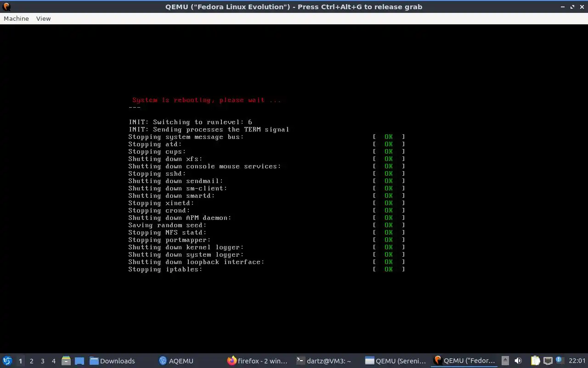
Task: Switch to the Downloads folder window
Action: pyautogui.click(x=112, y=361)
